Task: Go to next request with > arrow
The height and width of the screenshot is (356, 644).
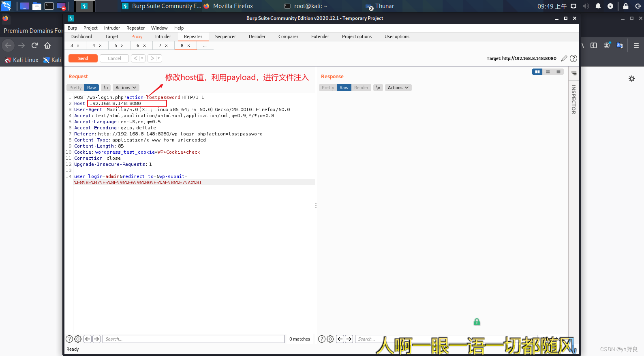Action: pyautogui.click(x=152, y=58)
